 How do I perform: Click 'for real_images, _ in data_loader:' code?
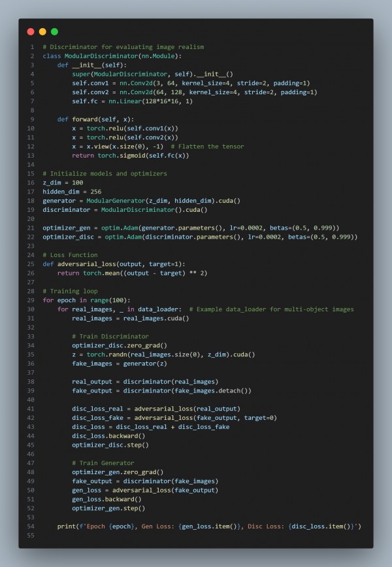pos(120,309)
